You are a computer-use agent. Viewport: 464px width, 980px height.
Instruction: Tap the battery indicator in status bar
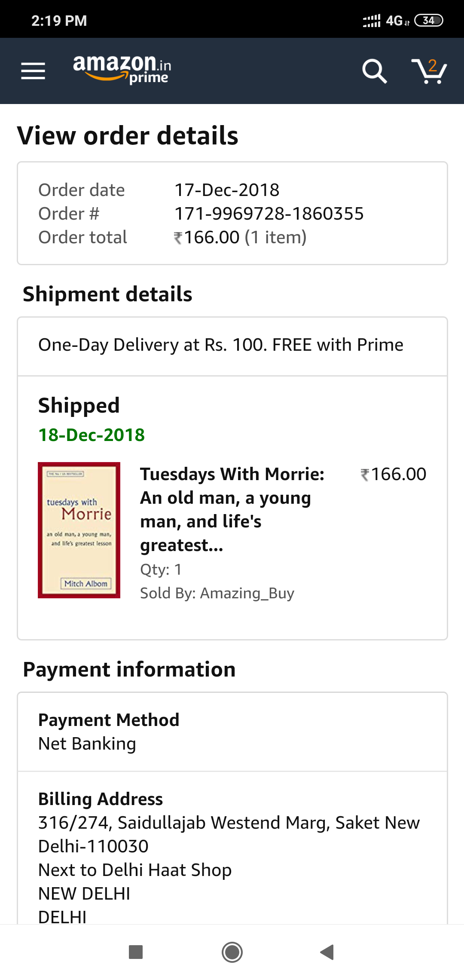click(x=428, y=21)
